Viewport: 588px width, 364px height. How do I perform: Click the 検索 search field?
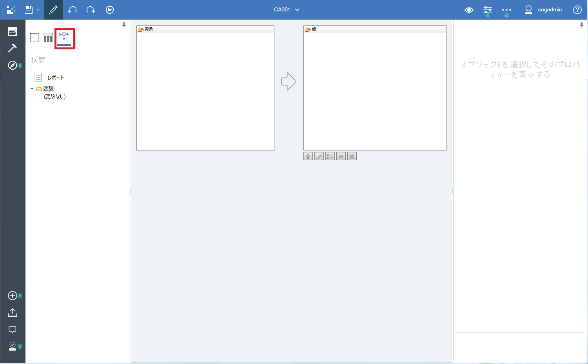coord(80,60)
